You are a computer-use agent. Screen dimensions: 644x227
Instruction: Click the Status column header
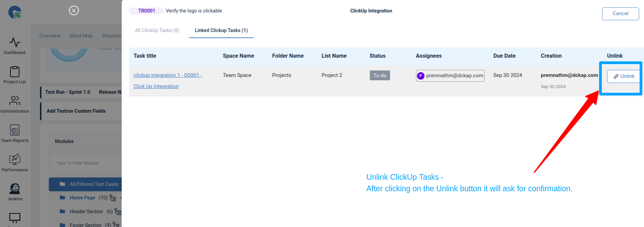[377, 56]
